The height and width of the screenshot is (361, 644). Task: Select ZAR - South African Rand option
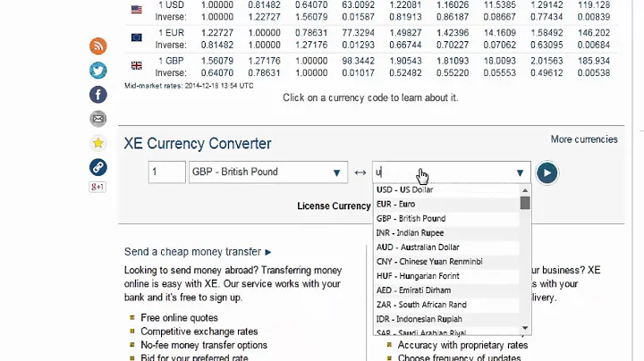[446, 305]
